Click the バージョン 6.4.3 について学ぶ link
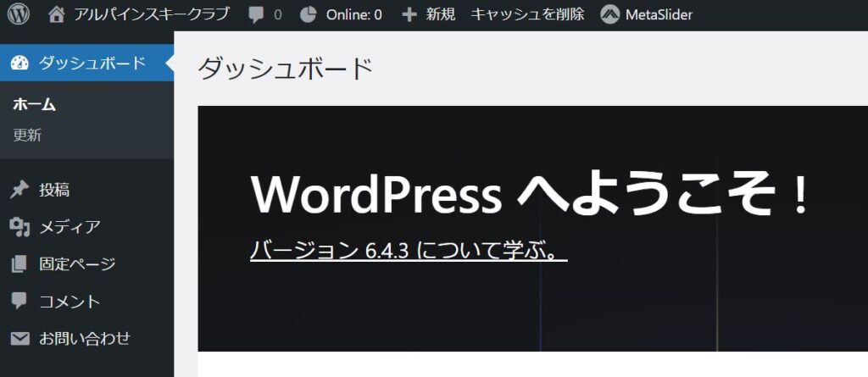The width and height of the screenshot is (868, 377). click(409, 252)
